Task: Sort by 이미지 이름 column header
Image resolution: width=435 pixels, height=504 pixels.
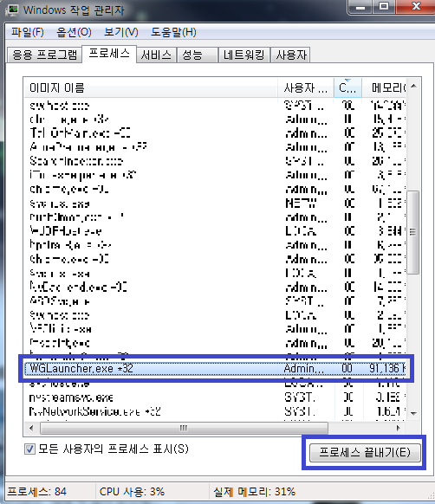Action: [151, 87]
